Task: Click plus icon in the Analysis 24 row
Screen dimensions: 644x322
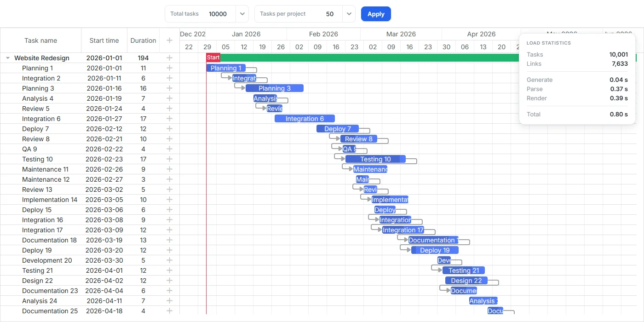Action: click(x=169, y=301)
